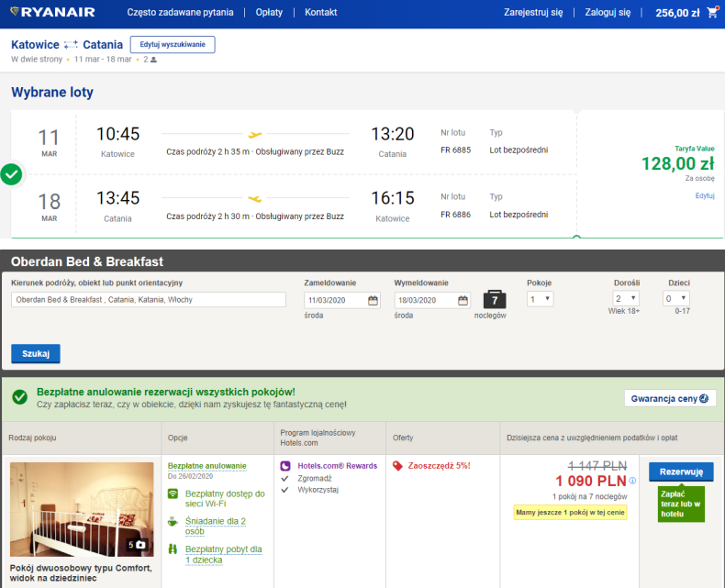The width and height of the screenshot is (725, 588).
Task: Open the Pokoje rooms dropdown
Action: click(x=540, y=299)
